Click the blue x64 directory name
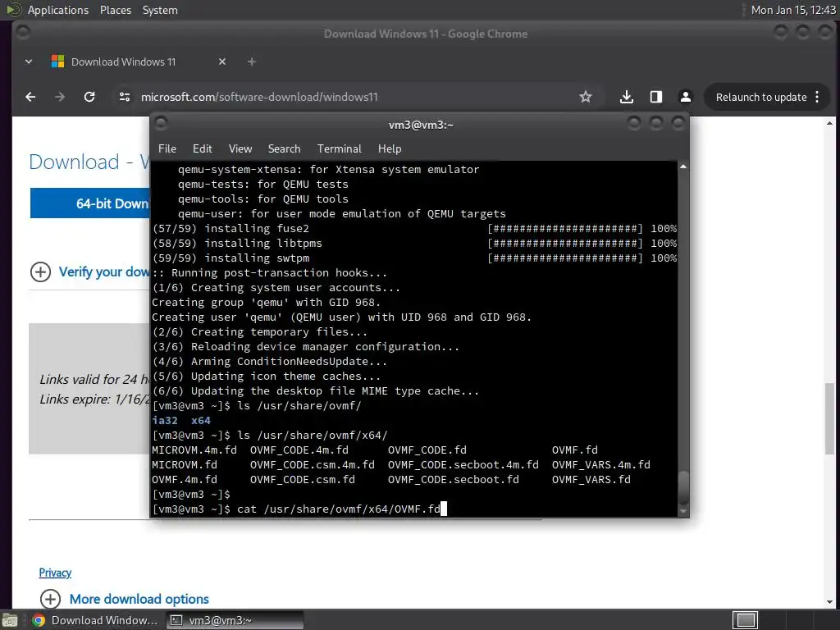 201,421
